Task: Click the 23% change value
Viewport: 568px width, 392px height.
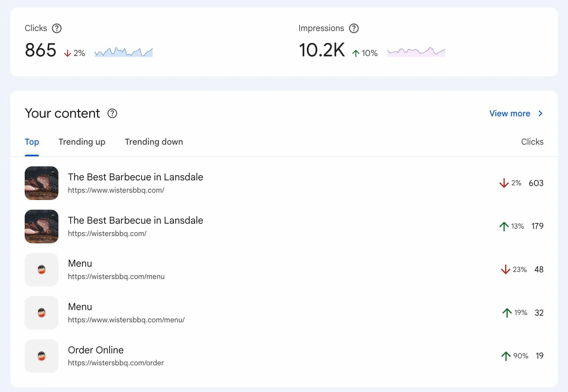Action: pos(520,269)
